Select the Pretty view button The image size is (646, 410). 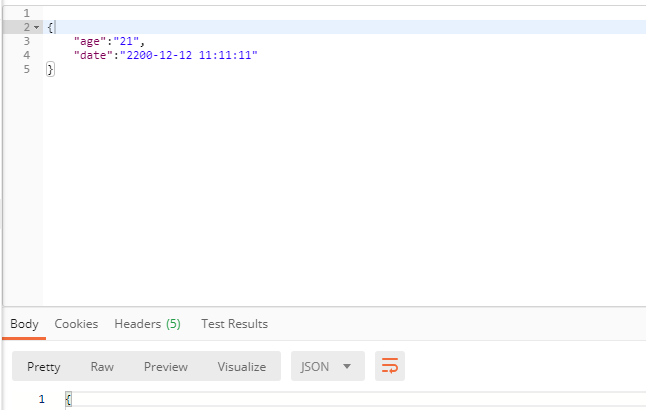[44, 367]
